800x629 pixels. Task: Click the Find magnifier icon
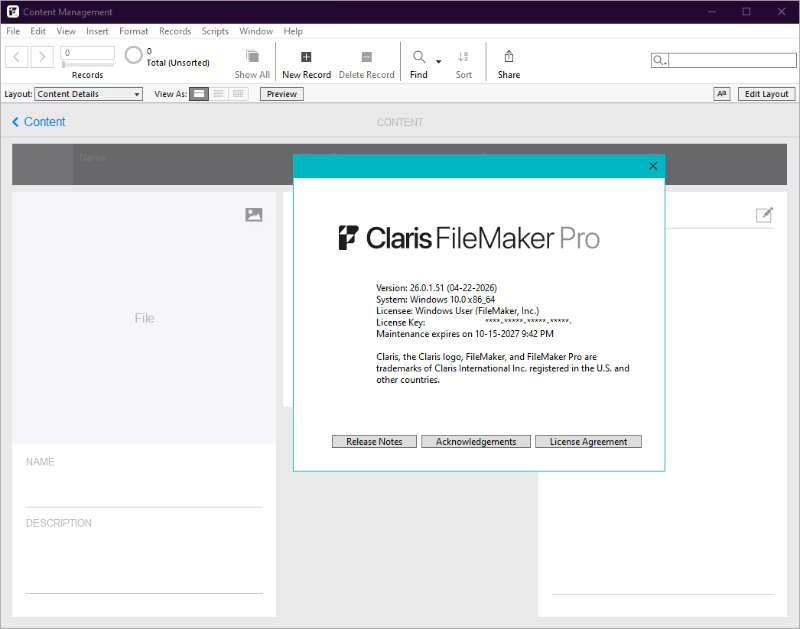(x=419, y=57)
